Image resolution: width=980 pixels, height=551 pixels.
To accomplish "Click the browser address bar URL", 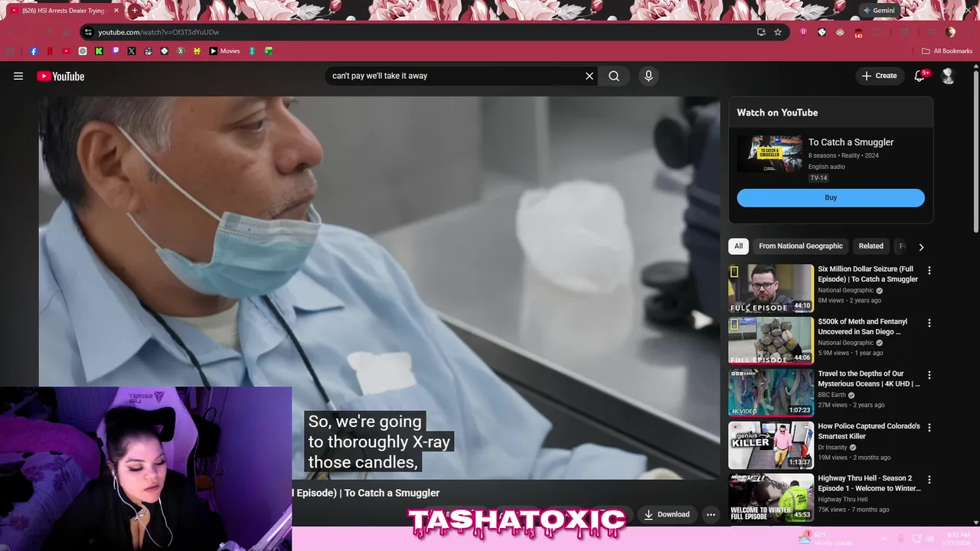I will pos(158,32).
